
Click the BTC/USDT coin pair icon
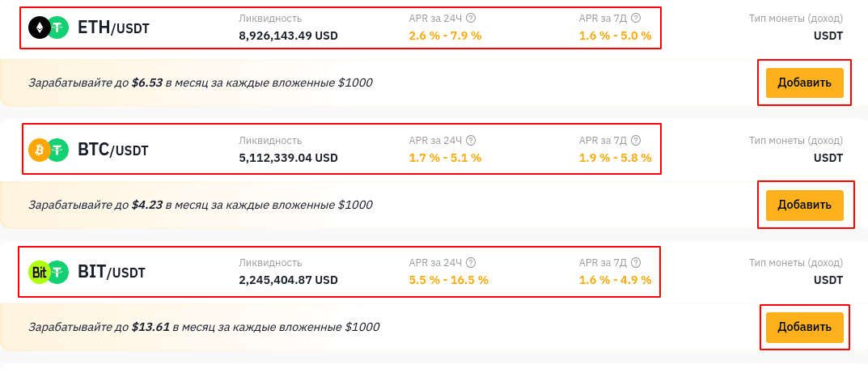click(49, 150)
